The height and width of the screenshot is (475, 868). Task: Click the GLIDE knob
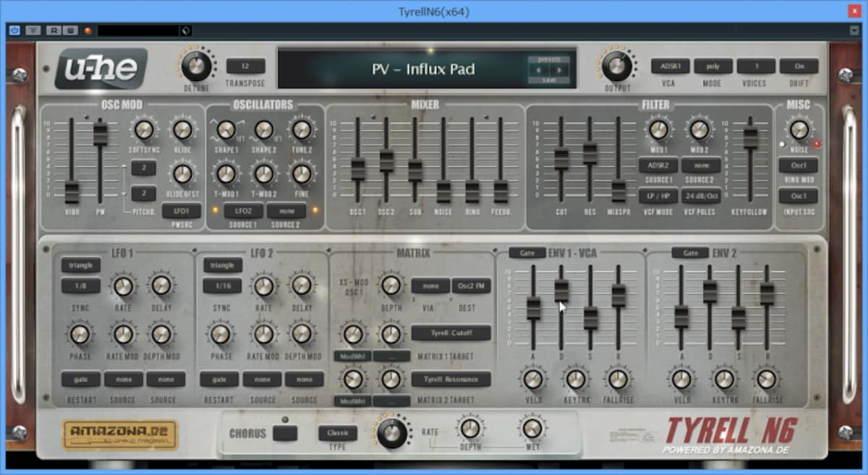click(182, 129)
